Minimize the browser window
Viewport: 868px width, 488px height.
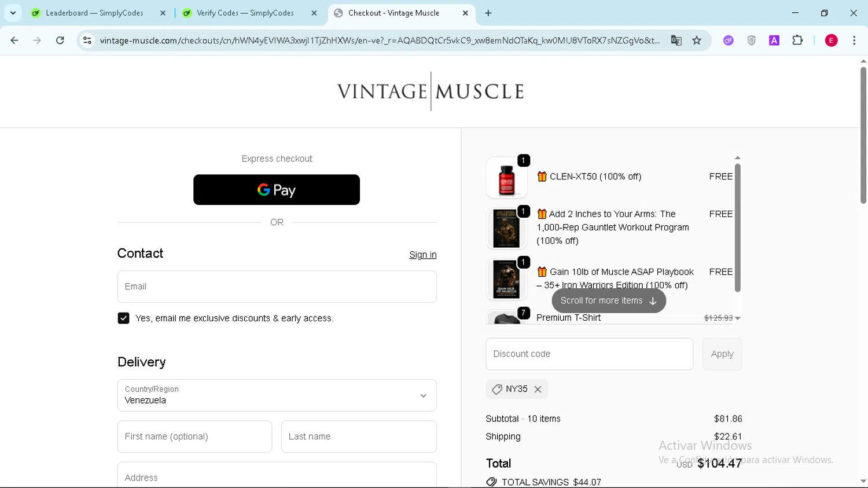tap(795, 13)
